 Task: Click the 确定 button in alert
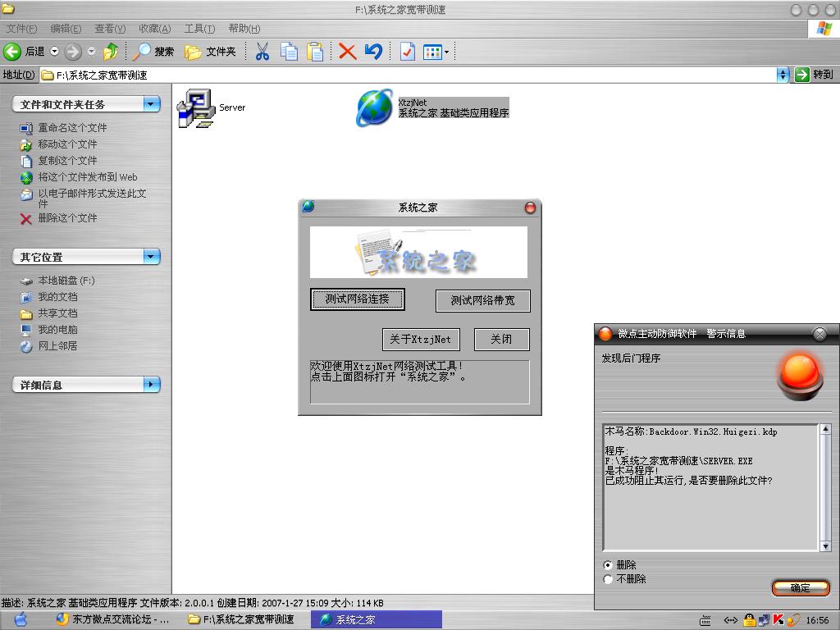[800, 588]
